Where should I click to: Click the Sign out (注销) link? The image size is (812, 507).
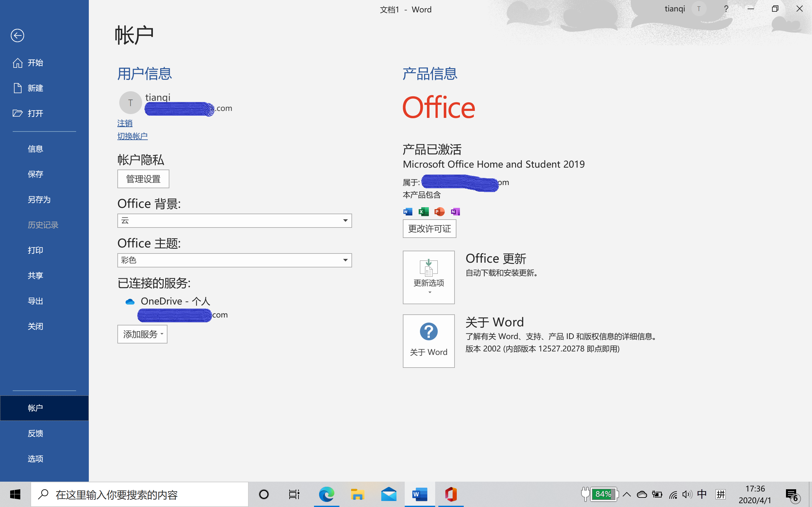tap(124, 123)
